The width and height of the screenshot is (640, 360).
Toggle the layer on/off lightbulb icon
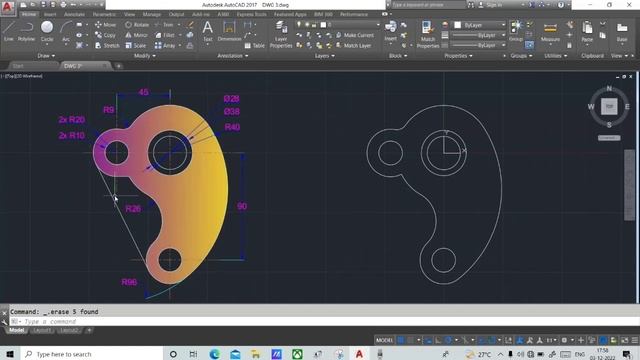pyautogui.click(x=299, y=25)
